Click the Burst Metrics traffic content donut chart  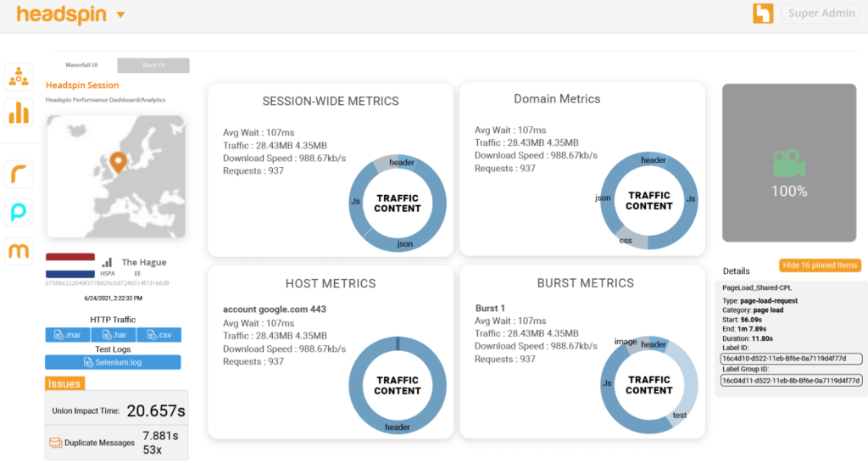click(x=649, y=386)
